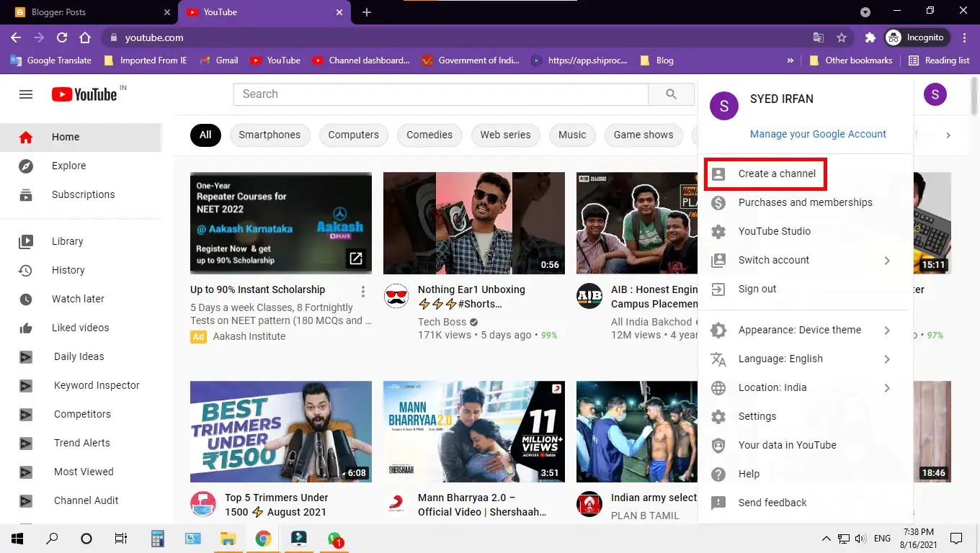Open the Channel dashboard bookmark
This screenshot has width=980, height=553.
click(x=361, y=60)
